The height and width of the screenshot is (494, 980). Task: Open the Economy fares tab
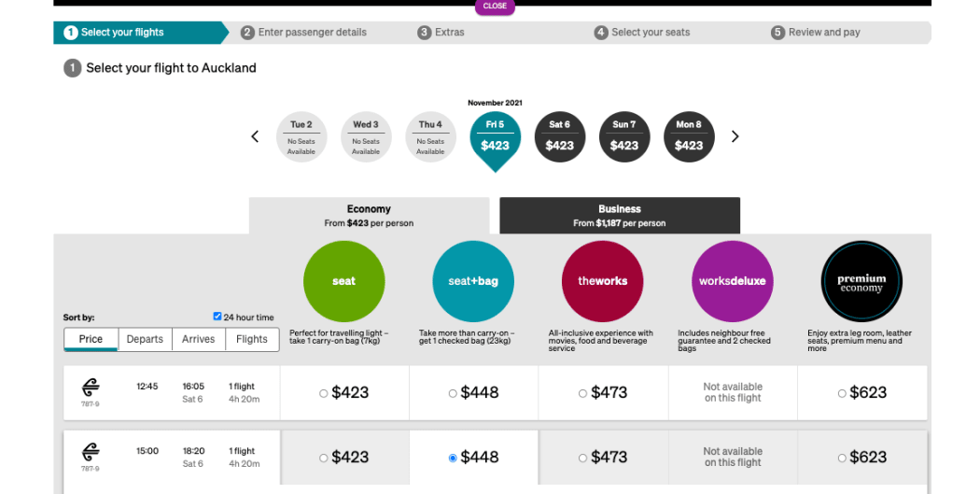point(369,216)
